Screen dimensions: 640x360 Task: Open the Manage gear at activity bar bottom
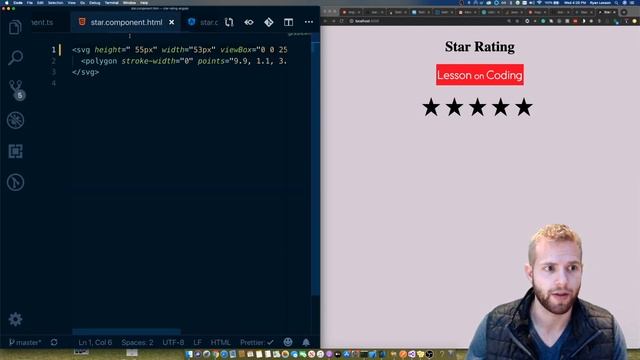tap(16, 319)
